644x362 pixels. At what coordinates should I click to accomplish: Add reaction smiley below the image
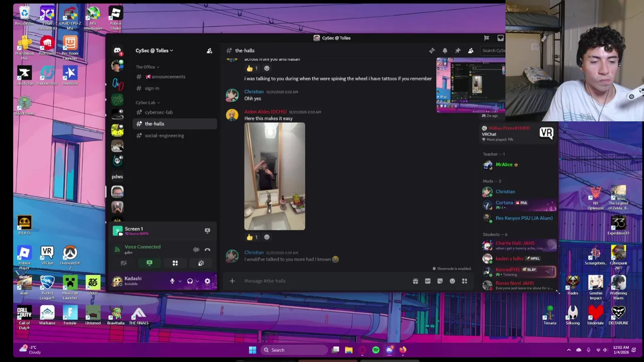pos(267,237)
